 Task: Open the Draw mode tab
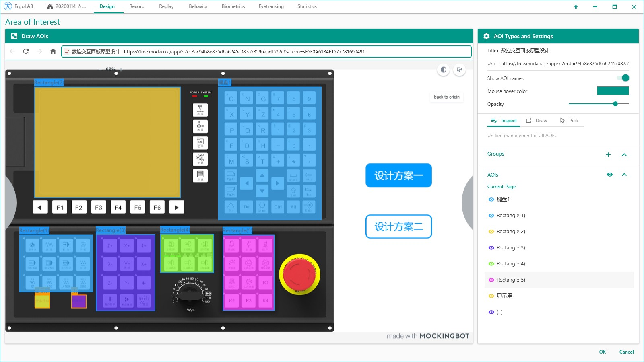tap(537, 121)
